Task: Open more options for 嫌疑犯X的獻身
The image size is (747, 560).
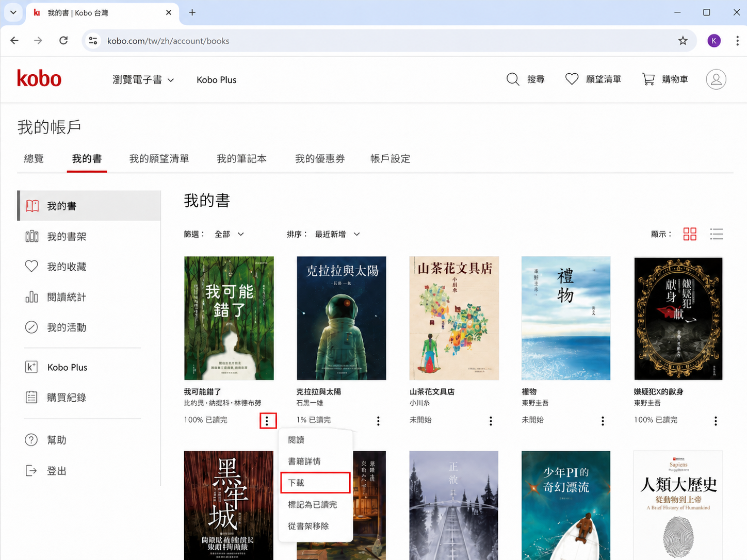Action: [716, 421]
